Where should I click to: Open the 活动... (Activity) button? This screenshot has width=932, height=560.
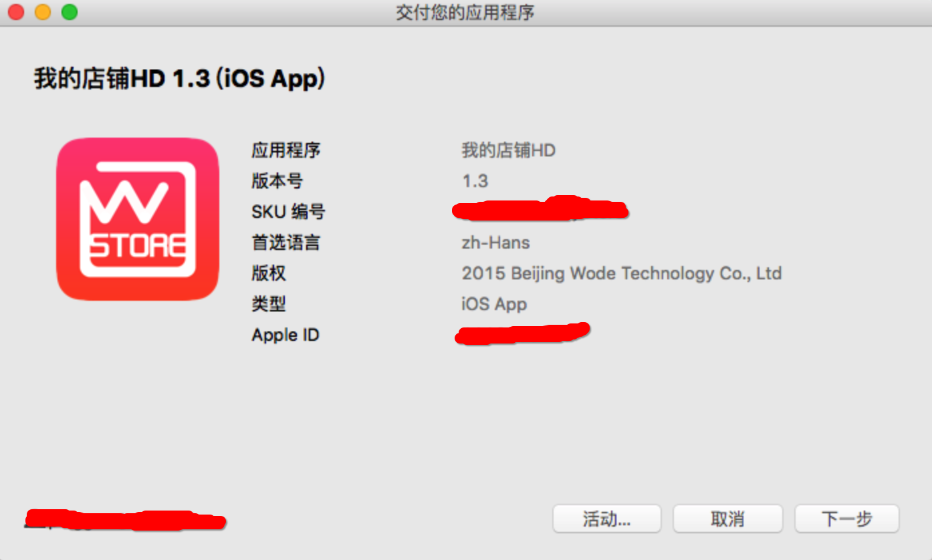coord(606,519)
